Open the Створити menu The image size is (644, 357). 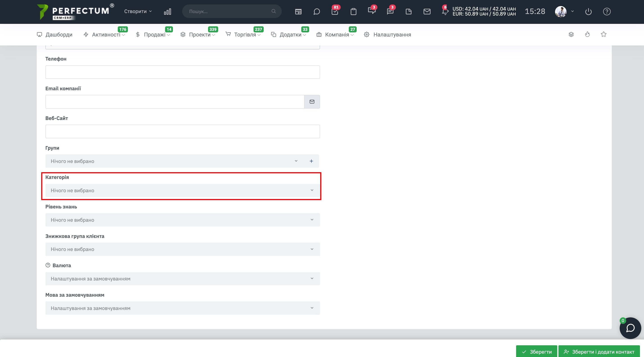point(138,11)
